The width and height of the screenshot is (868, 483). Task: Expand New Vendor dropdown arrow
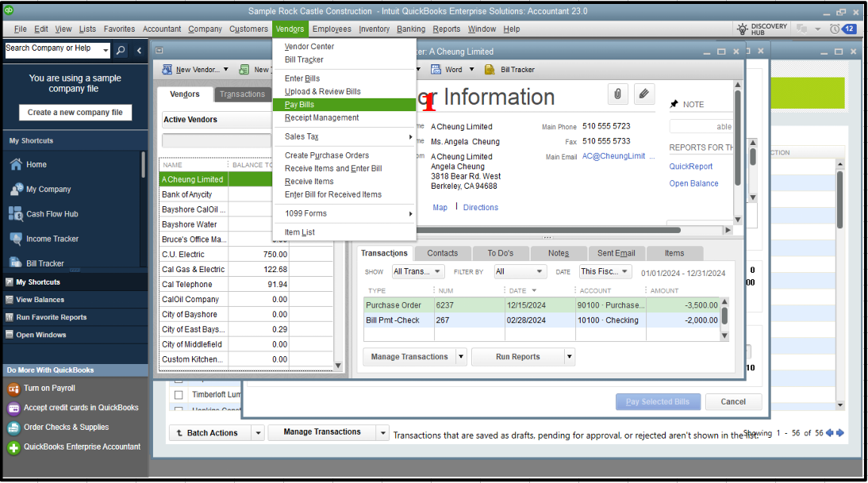point(226,70)
